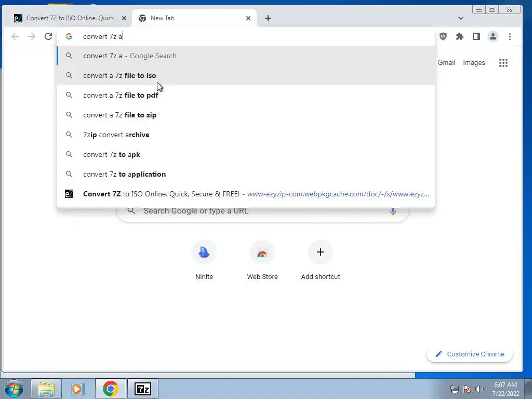
Task: Open the Web Store shortcut
Action: coord(262,260)
